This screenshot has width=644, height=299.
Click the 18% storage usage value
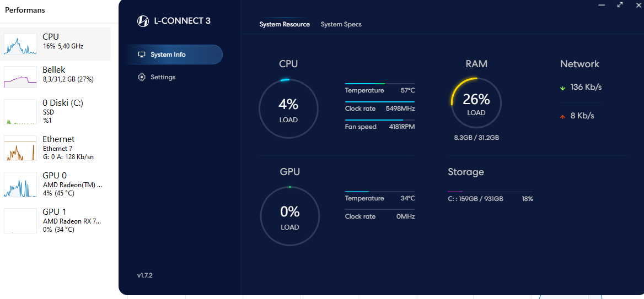[x=527, y=199]
